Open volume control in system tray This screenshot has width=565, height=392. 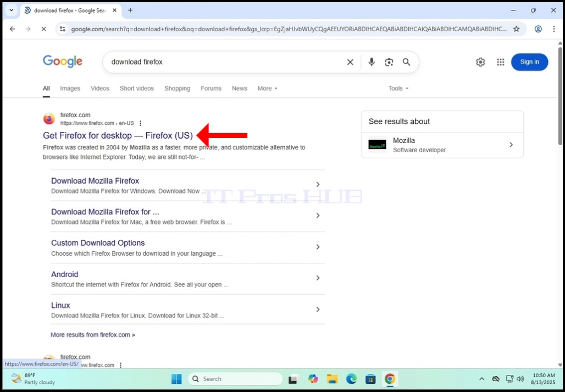(520, 379)
